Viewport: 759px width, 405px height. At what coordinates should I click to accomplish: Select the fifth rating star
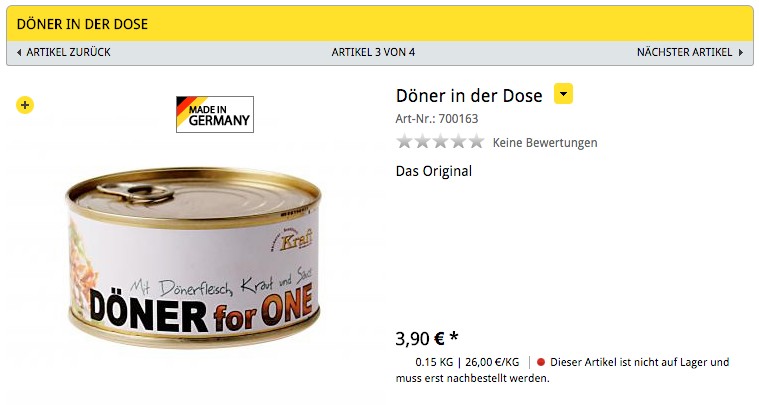click(x=476, y=141)
